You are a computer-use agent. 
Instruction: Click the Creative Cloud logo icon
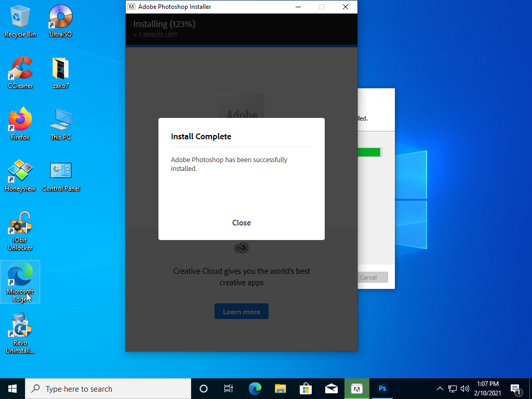pos(241,248)
